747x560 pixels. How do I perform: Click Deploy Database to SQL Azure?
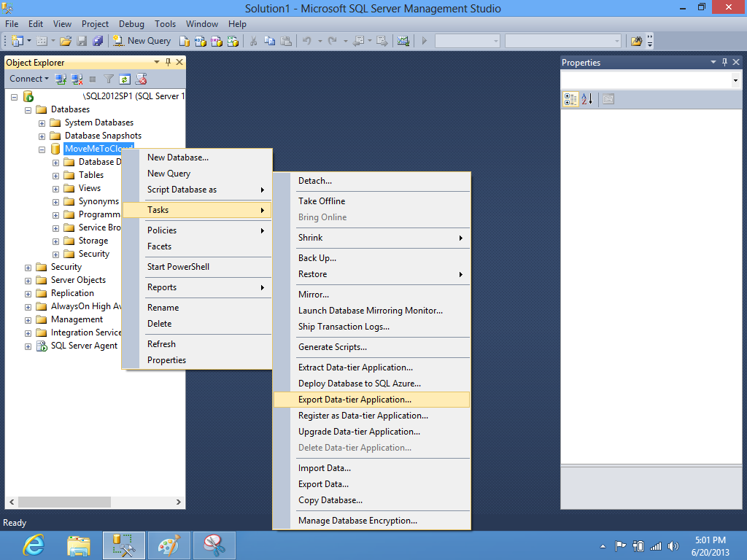359,384
